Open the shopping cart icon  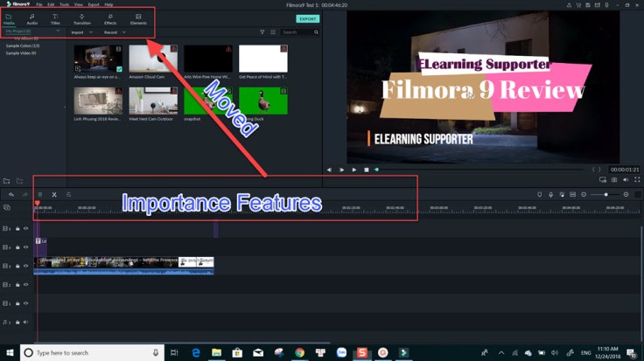578,5
